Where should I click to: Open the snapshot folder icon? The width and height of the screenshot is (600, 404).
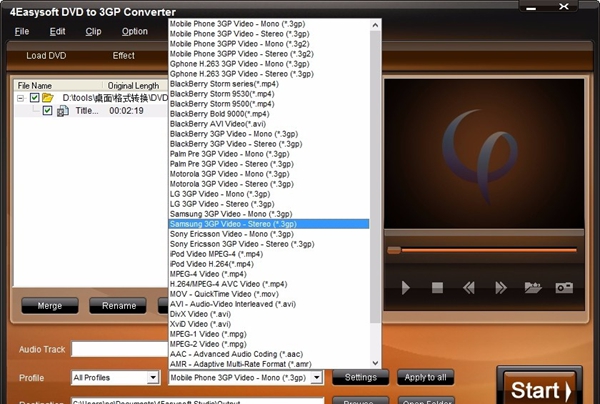point(533,287)
